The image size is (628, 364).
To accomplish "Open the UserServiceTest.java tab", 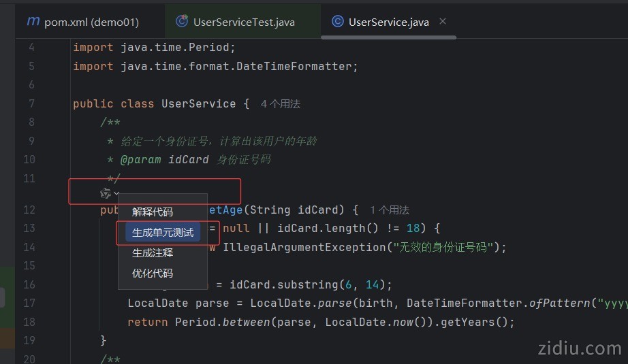I will [244, 22].
